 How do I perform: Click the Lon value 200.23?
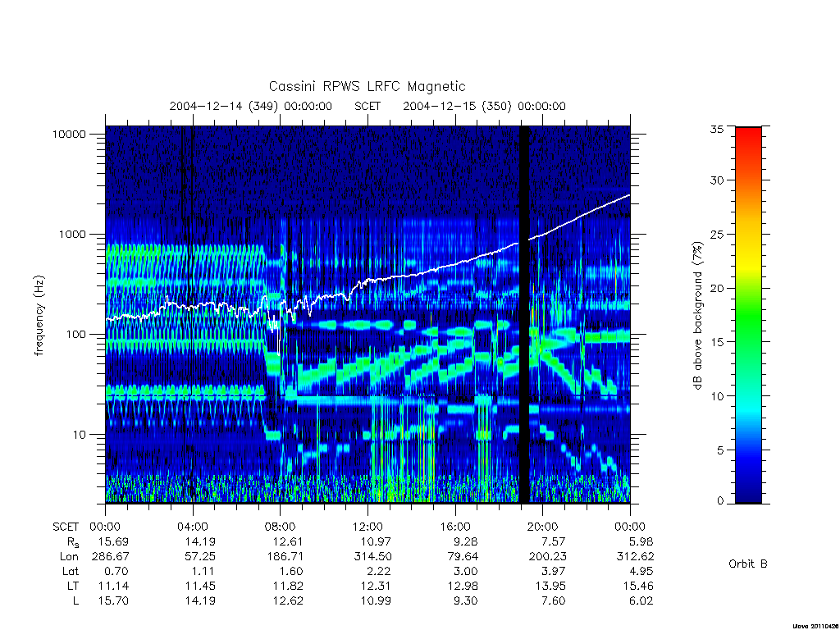(547, 557)
